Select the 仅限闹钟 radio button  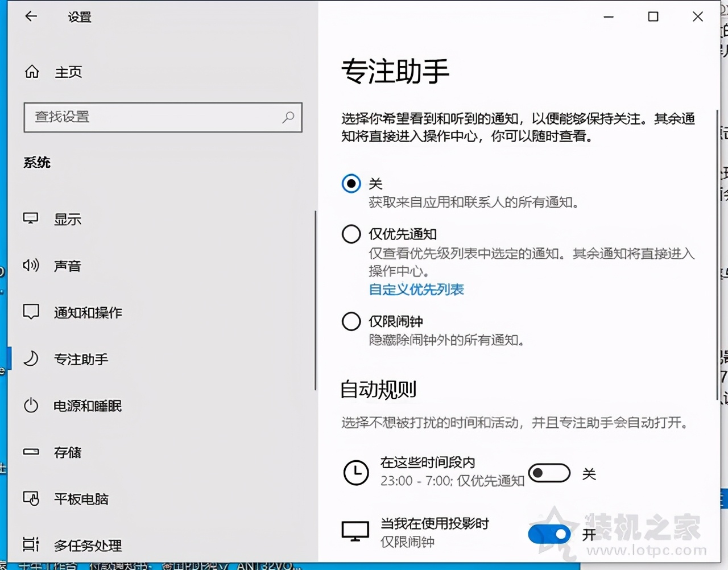tap(351, 321)
